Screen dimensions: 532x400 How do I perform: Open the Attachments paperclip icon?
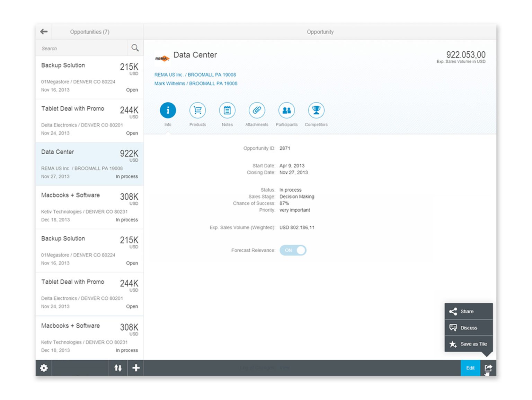257,110
